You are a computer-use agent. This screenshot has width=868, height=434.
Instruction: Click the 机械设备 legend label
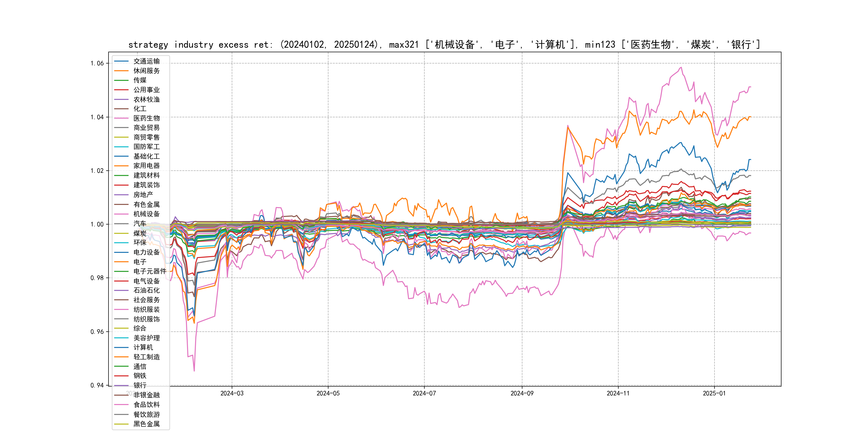147,214
